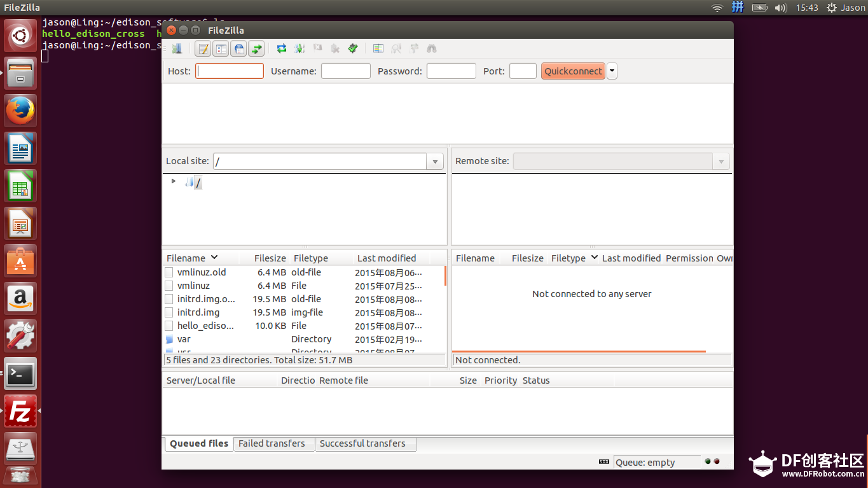Click the Remote file queue column header
Image resolution: width=868 pixels, height=488 pixels.
(373, 380)
